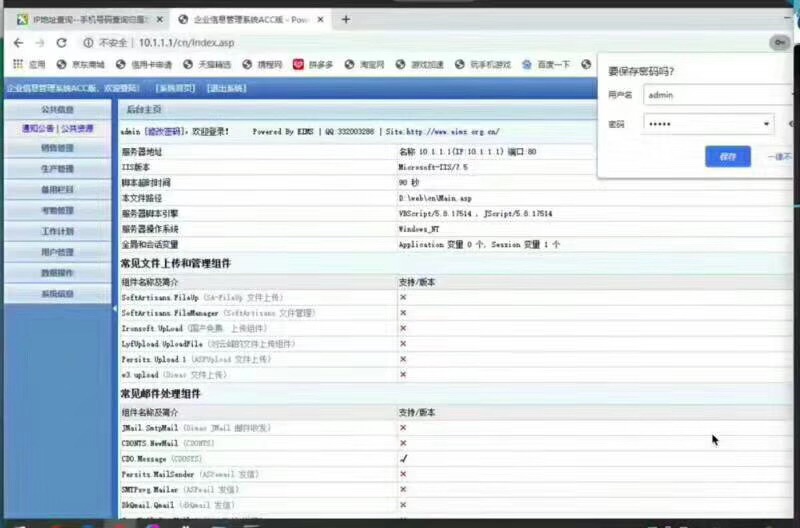Open new tab with plus icon
The width and height of the screenshot is (800, 528).
pyautogui.click(x=346, y=19)
